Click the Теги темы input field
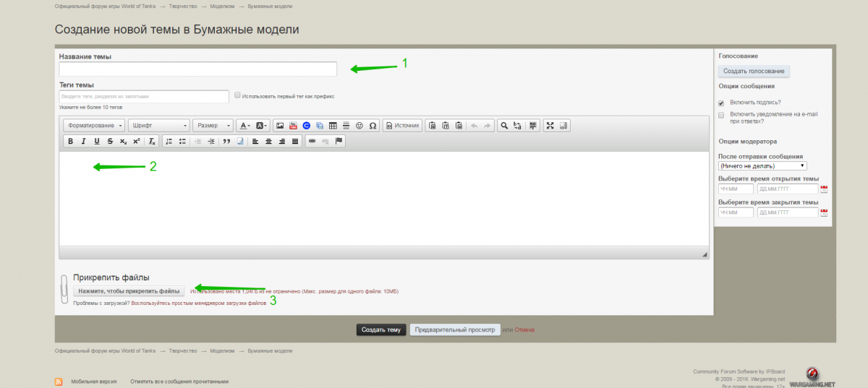Screen dimensions: 868x388 click(144, 96)
